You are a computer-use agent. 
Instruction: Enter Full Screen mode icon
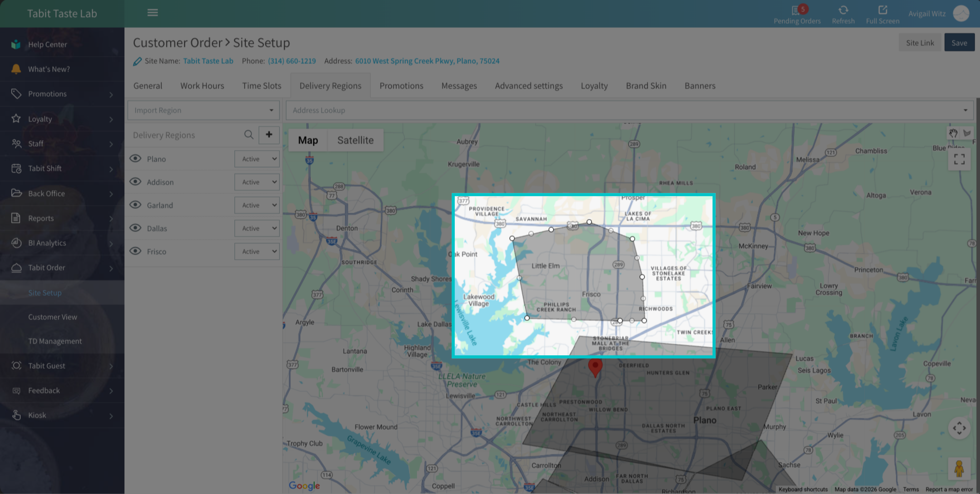[x=883, y=10]
